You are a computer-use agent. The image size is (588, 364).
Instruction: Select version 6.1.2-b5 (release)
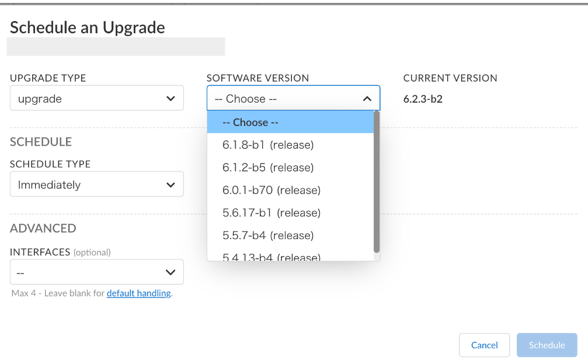pyautogui.click(x=268, y=167)
